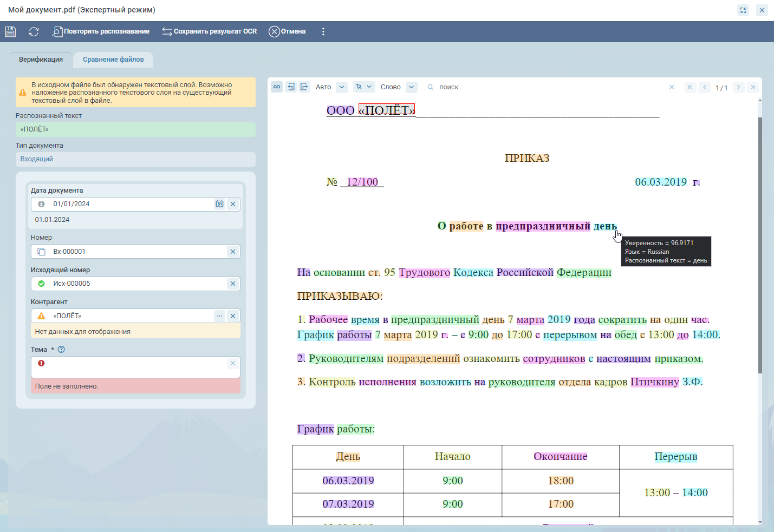
Task: Click into the Тема input field
Action: pos(135,367)
